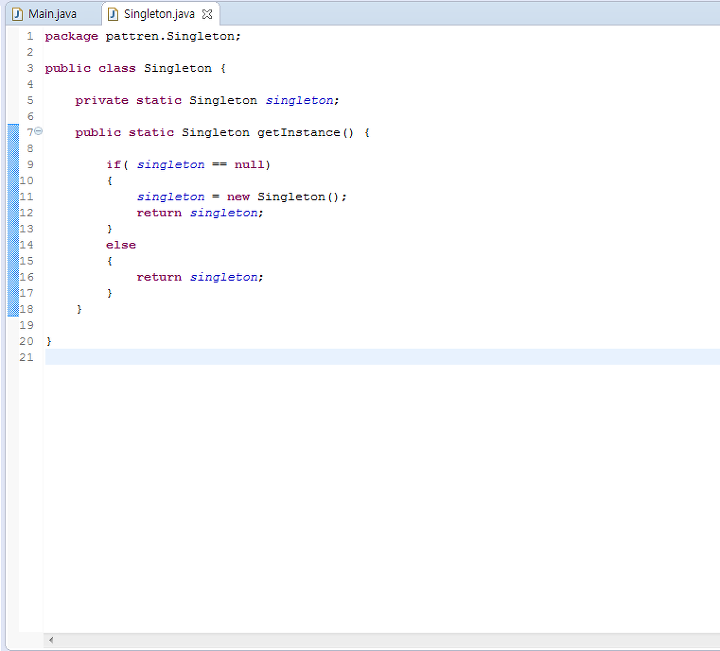Click line number 3 in the gutter
The width and height of the screenshot is (720, 651).
30,68
